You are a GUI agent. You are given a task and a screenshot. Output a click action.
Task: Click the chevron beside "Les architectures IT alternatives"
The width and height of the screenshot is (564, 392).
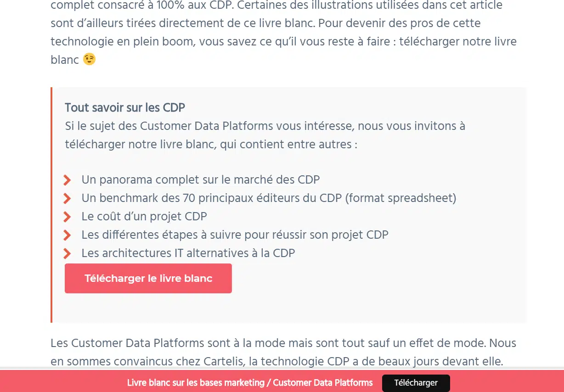click(67, 253)
